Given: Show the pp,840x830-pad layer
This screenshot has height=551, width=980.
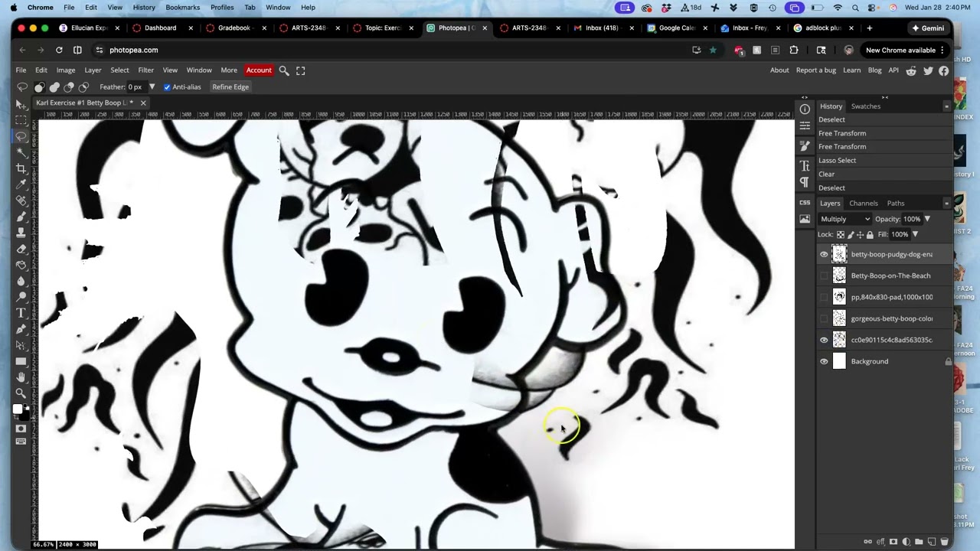Looking at the screenshot, I should (824, 298).
